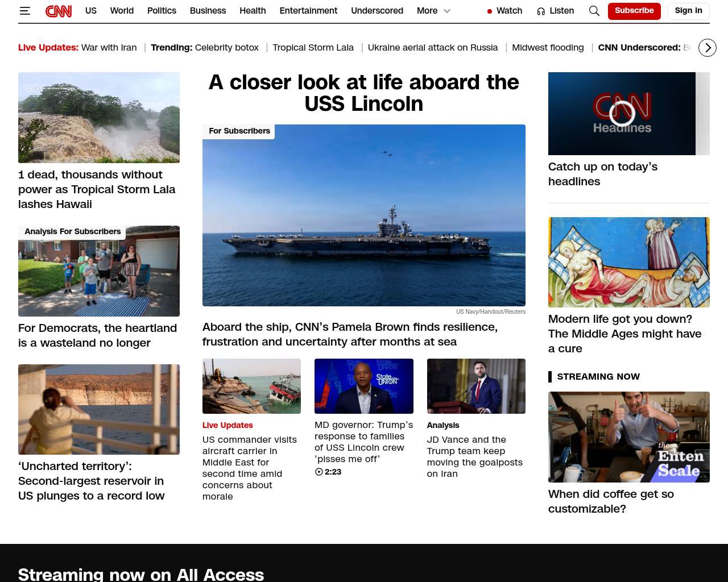Screen dimensions: 728x582
Task: Expand the More dropdown chevron
Action: pyautogui.click(x=447, y=11)
